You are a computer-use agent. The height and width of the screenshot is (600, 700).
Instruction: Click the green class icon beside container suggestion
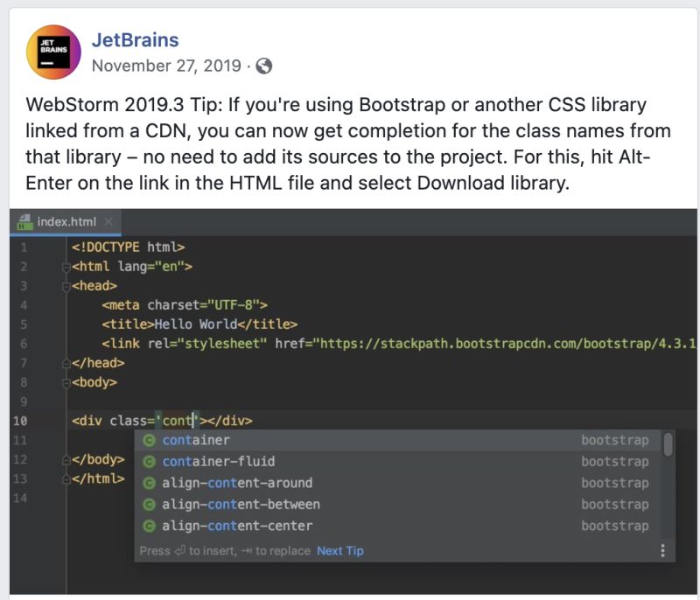tap(150, 442)
